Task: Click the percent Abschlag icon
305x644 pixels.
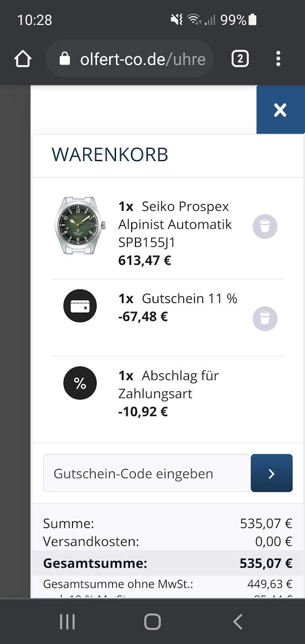Action: click(x=80, y=383)
